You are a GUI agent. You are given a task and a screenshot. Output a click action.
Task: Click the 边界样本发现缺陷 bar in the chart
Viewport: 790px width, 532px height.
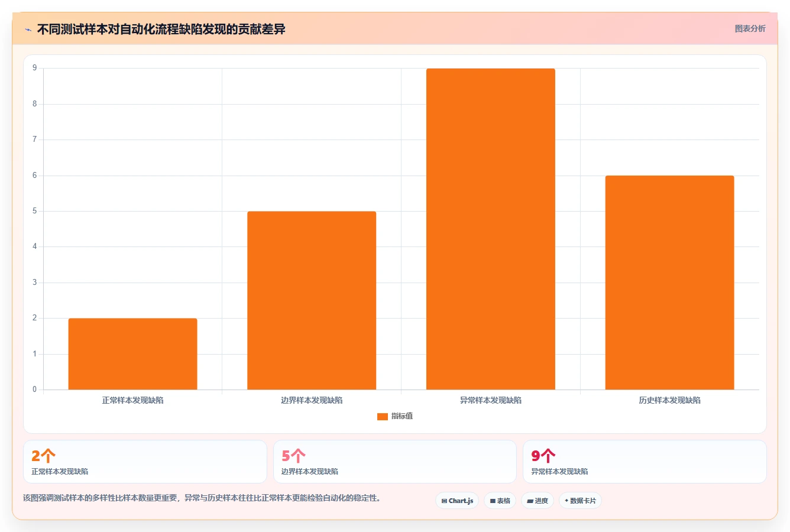pyautogui.click(x=312, y=300)
